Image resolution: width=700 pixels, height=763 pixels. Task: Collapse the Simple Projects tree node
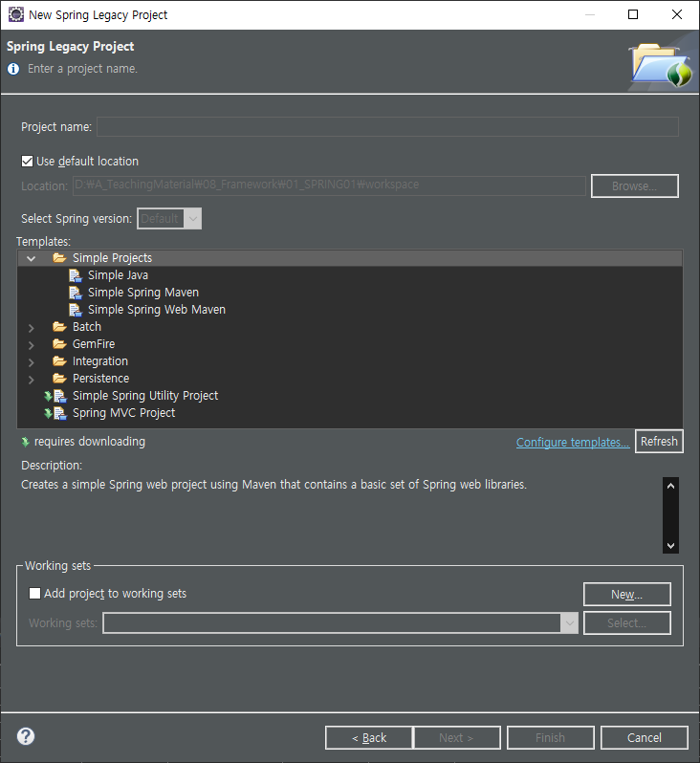[x=32, y=258]
